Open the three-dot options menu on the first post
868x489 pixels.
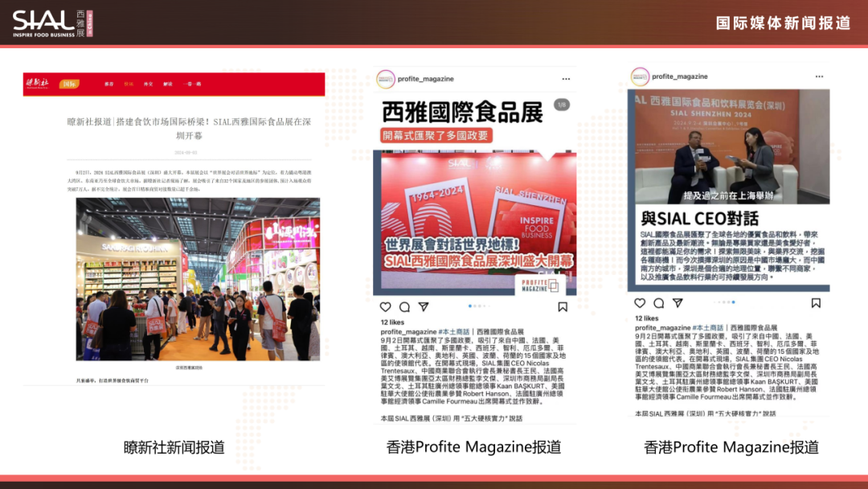[566, 79]
